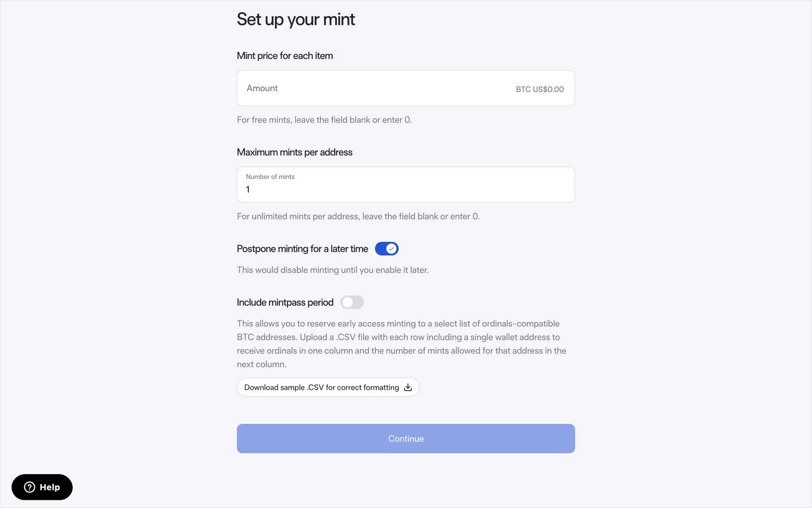Click the Maximum mints per address label
The height and width of the screenshot is (508, 812).
(x=294, y=152)
